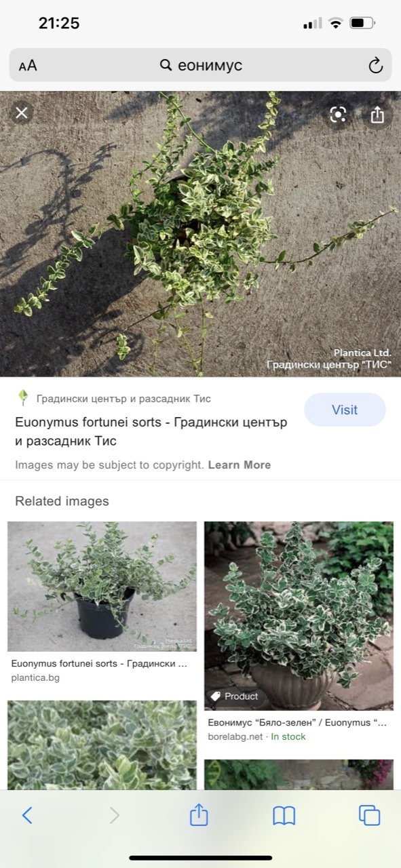
Task: Show open tabs overview icon
Action: pos(370,815)
